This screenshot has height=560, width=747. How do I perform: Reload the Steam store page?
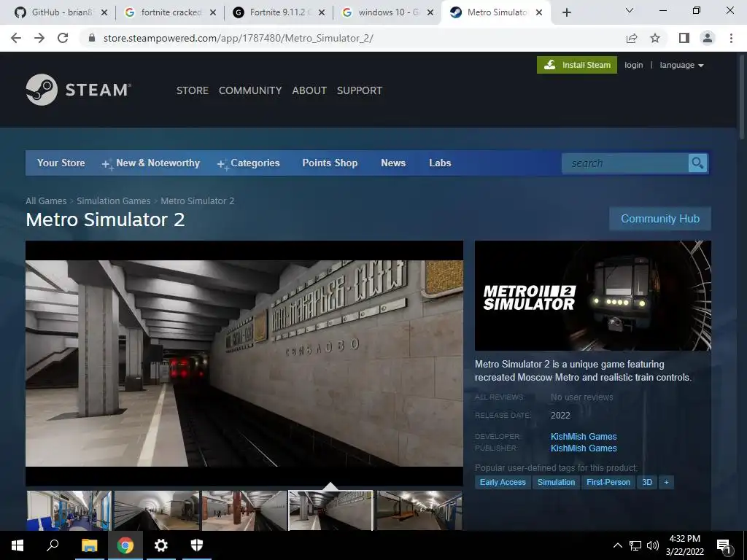pos(63,38)
